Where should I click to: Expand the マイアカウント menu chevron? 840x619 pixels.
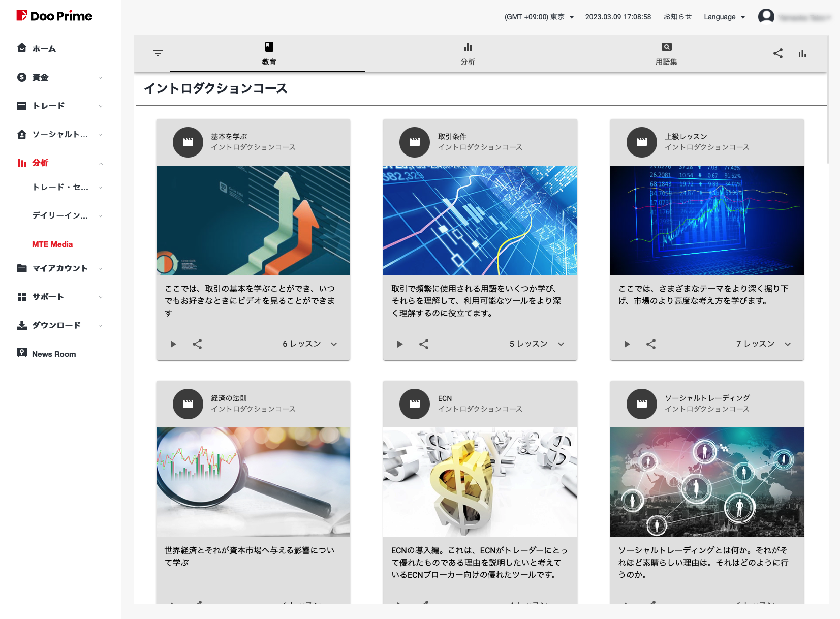click(101, 269)
